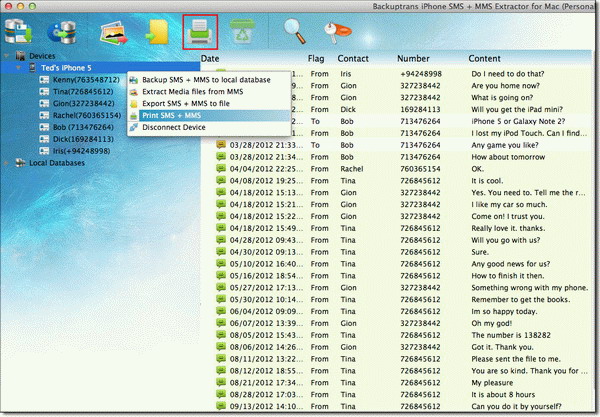Click the key registration toolbar icon
Viewport: 600px width, 417px height.
click(x=337, y=32)
